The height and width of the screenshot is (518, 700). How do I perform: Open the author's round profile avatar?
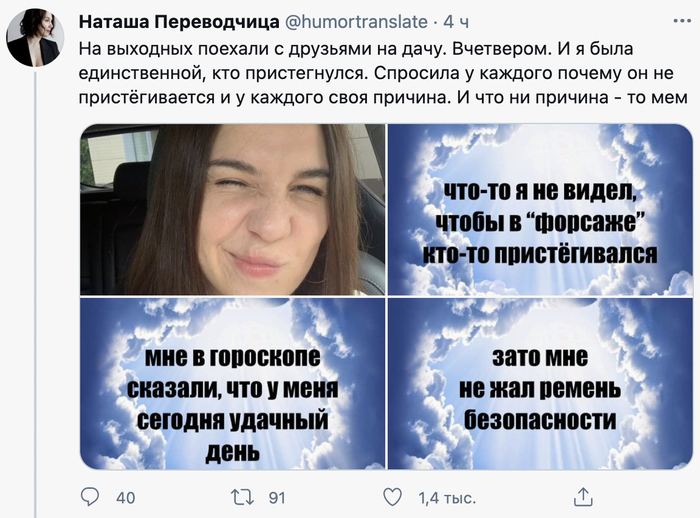coord(35,38)
